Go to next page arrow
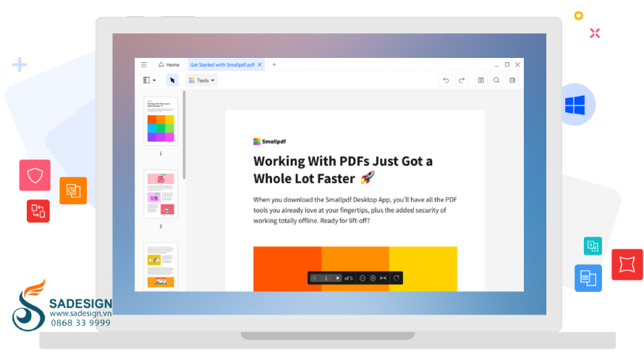Image resolution: width=644 pixels, height=363 pixels. tap(338, 278)
